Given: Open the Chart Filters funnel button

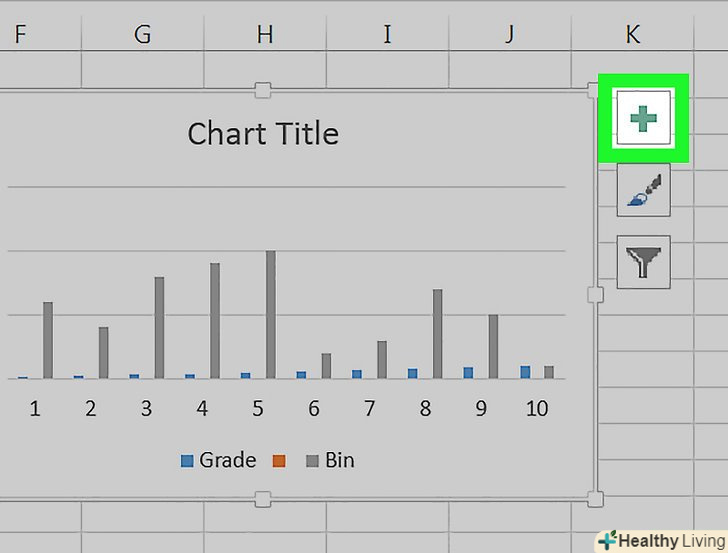Looking at the screenshot, I should tap(643, 262).
